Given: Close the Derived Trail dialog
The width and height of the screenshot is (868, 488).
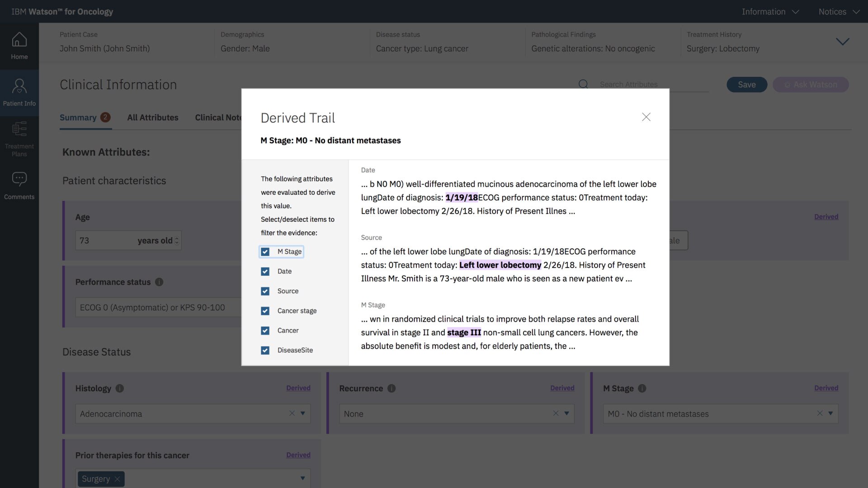Looking at the screenshot, I should (646, 117).
